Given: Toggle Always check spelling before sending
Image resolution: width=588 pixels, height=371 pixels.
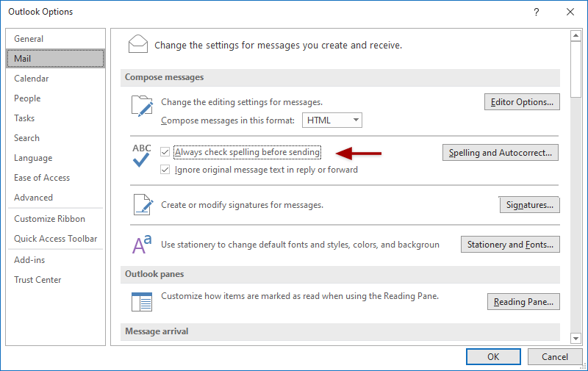Looking at the screenshot, I should [165, 152].
